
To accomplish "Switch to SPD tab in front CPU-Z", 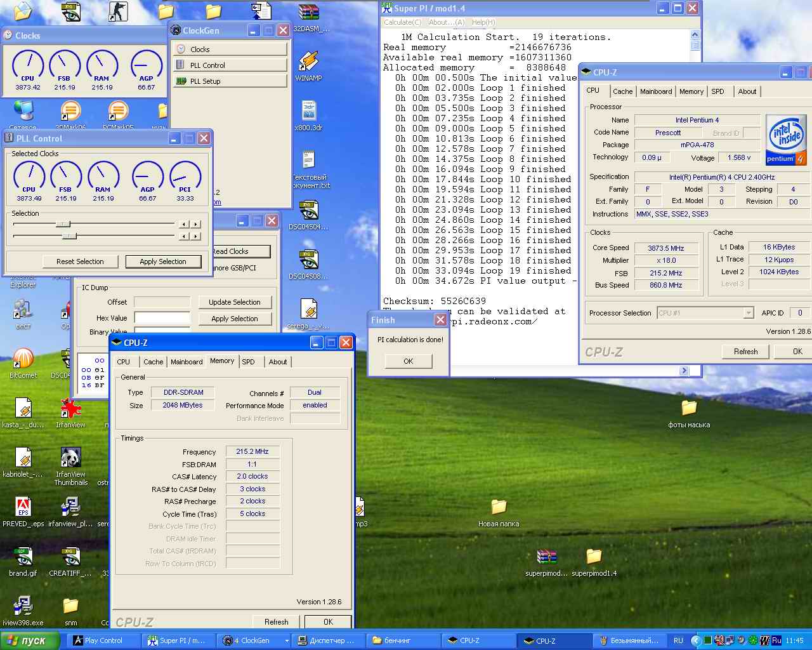I will [248, 362].
